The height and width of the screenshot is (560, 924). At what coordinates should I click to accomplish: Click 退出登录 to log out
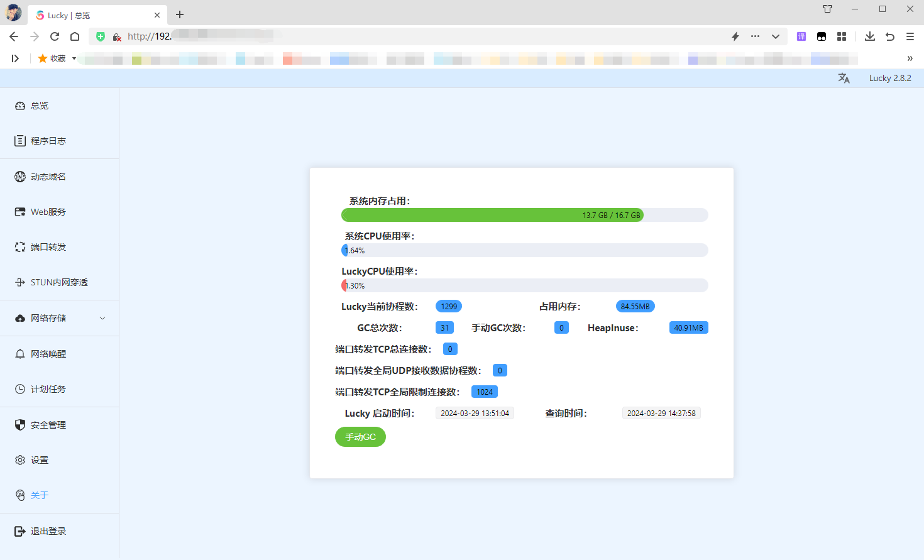[x=48, y=531]
